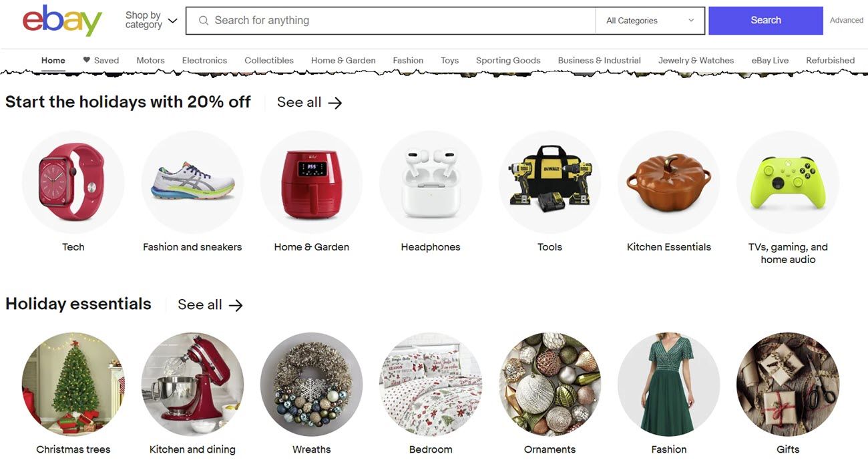Expand the Shop by category menu

(151, 20)
